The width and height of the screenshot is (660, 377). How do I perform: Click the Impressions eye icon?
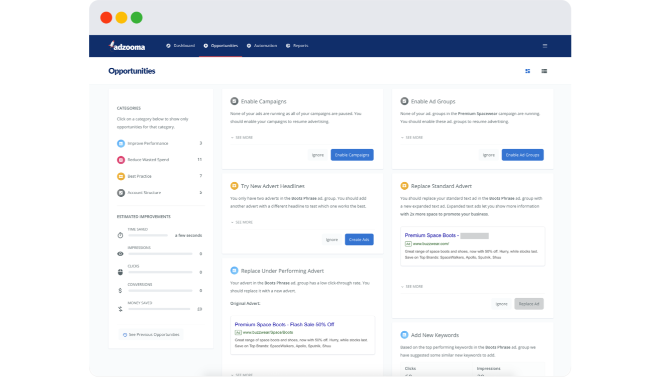coord(120,254)
